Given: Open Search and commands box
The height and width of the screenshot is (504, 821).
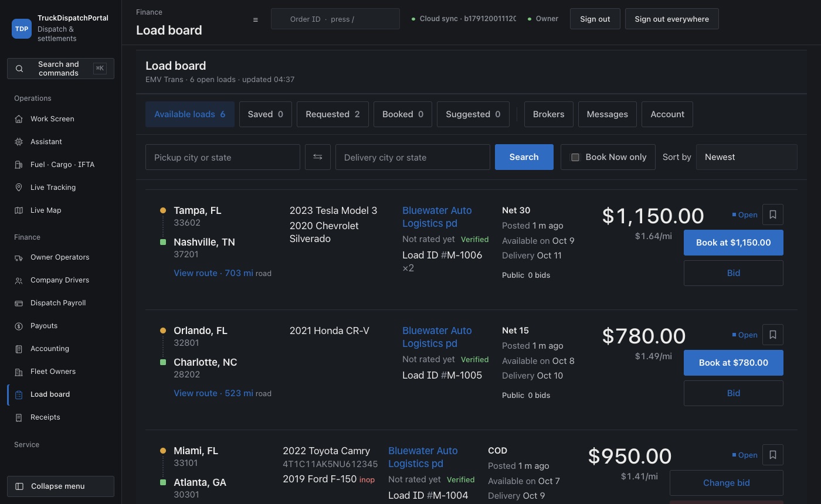Looking at the screenshot, I should pyautogui.click(x=60, y=69).
